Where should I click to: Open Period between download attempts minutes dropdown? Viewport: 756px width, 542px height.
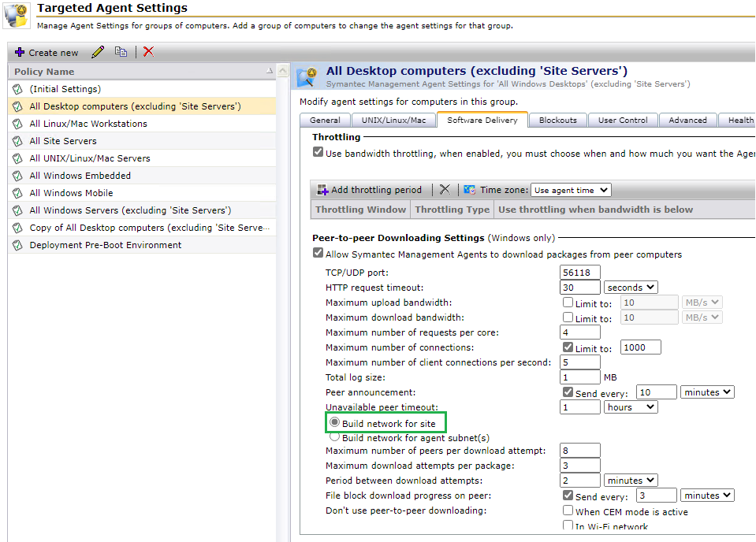pos(631,481)
